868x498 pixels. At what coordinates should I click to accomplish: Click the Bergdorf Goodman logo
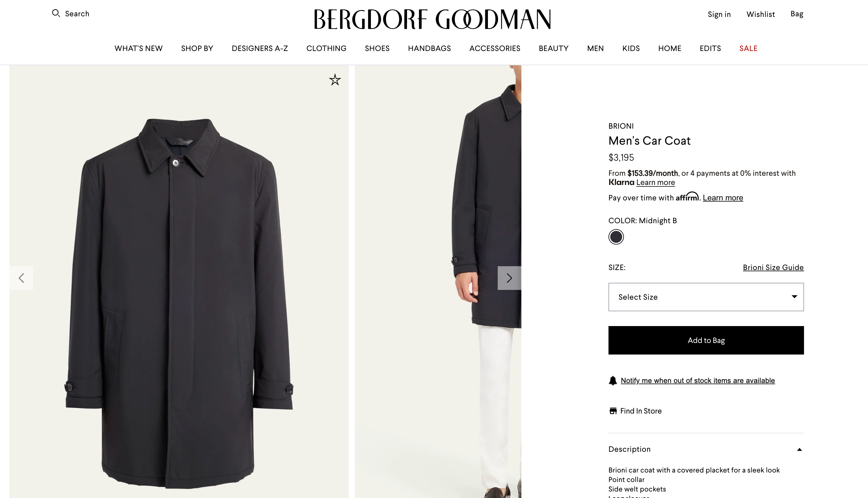[x=432, y=19]
